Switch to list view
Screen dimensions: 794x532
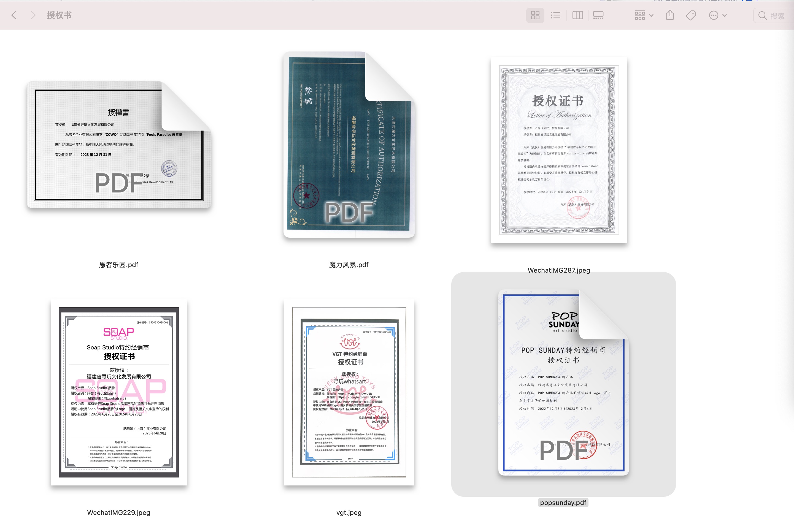pos(555,15)
